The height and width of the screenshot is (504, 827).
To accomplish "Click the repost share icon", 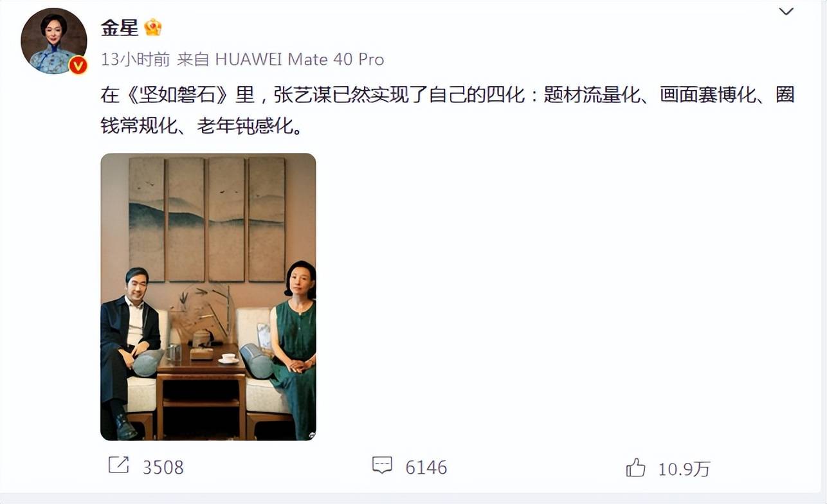I will pos(118,465).
